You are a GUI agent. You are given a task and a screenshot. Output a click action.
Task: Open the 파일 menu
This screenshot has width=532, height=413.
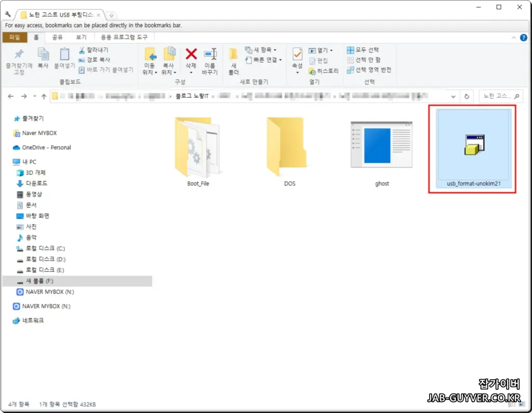(15, 37)
